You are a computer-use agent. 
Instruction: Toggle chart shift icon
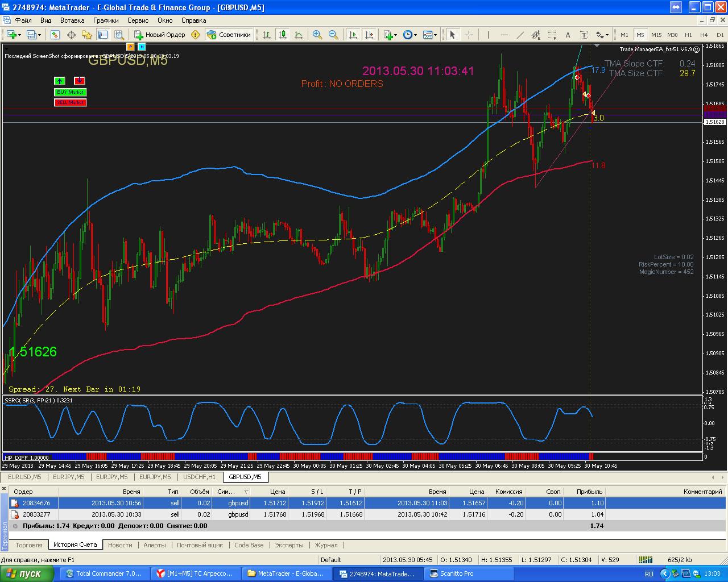369,35
